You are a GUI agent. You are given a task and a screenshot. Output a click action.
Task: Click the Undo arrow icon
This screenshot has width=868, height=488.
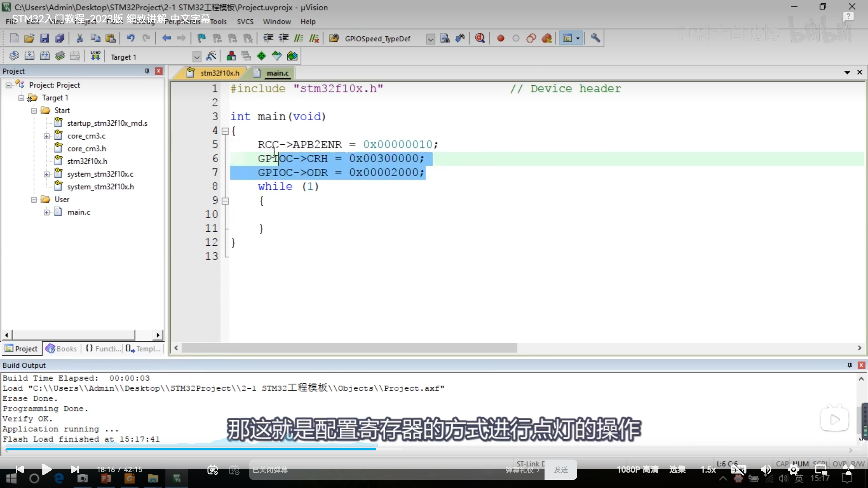(131, 38)
